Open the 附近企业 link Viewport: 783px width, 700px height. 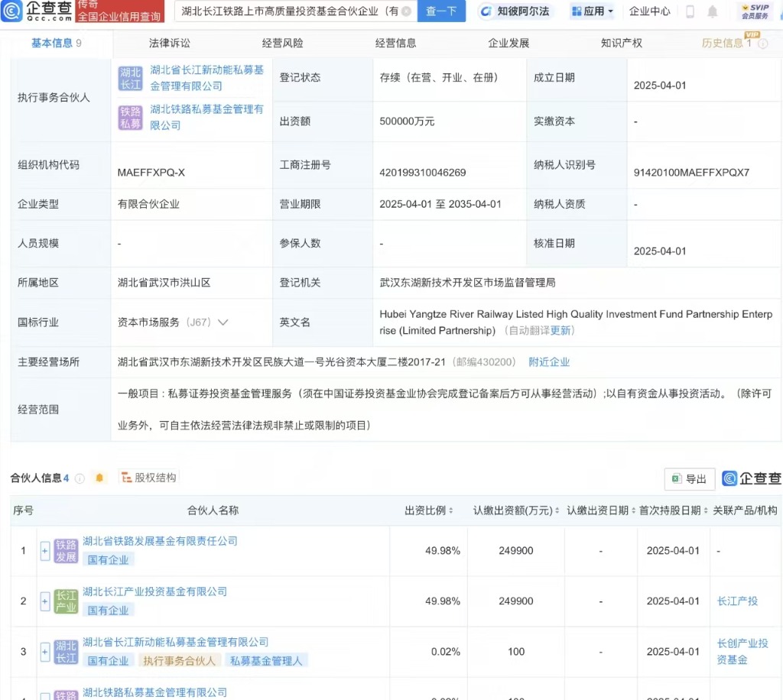549,362
